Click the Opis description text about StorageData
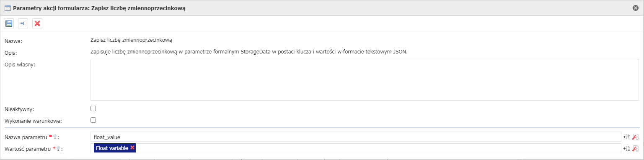The width and height of the screenshot is (644, 160). pyautogui.click(x=249, y=52)
